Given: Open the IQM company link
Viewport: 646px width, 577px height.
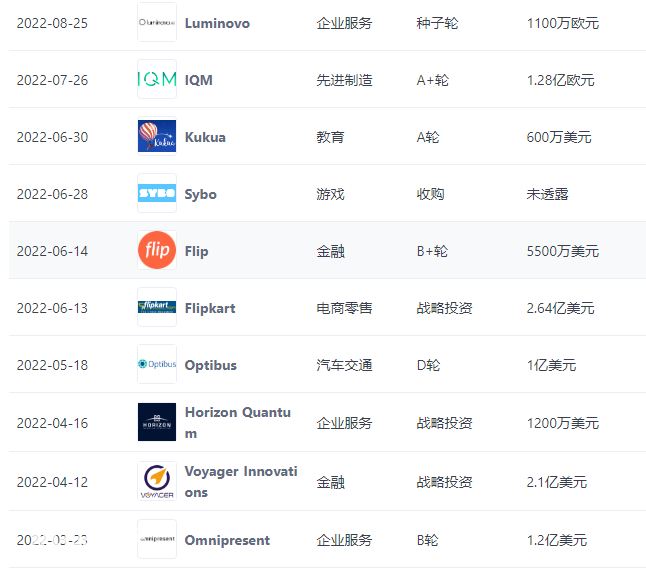Looking at the screenshot, I should tap(199, 80).
